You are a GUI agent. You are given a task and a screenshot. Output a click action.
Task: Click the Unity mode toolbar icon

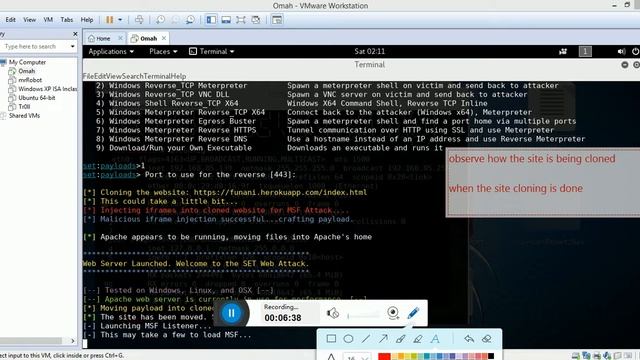click(256, 20)
